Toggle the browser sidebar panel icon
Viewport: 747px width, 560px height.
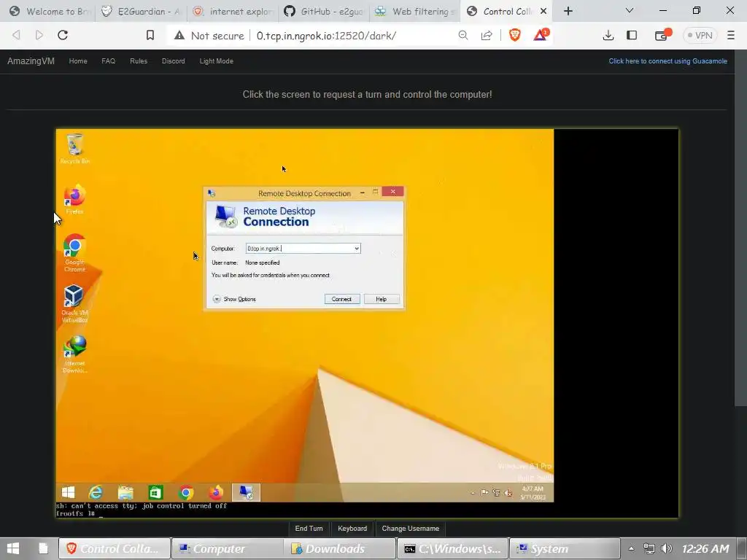pos(632,35)
